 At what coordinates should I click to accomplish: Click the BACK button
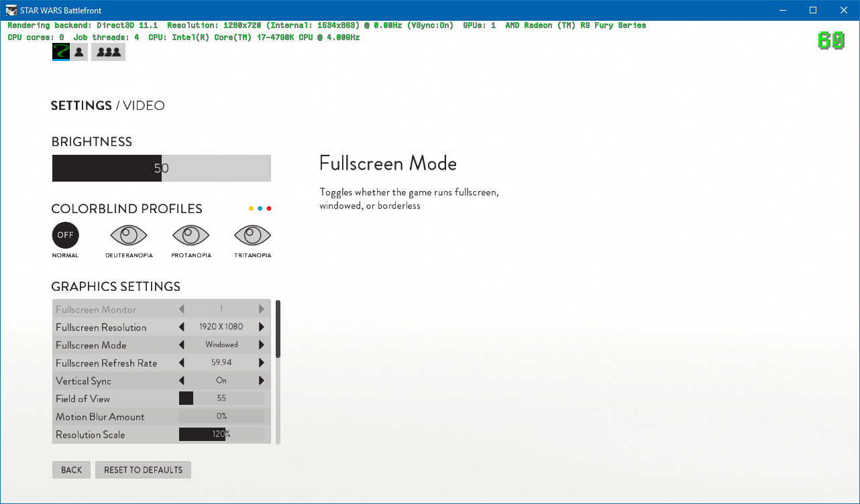[71, 470]
